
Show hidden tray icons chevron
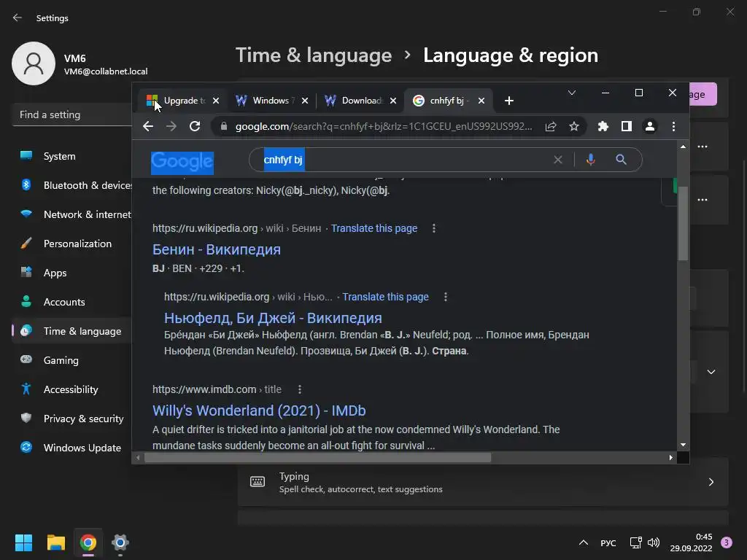click(584, 542)
